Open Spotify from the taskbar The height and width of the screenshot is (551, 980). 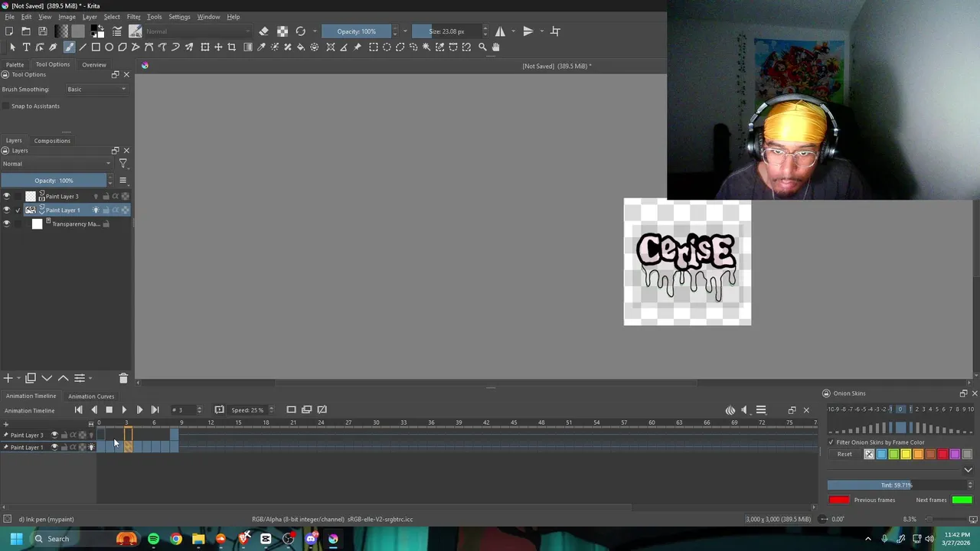pyautogui.click(x=153, y=539)
